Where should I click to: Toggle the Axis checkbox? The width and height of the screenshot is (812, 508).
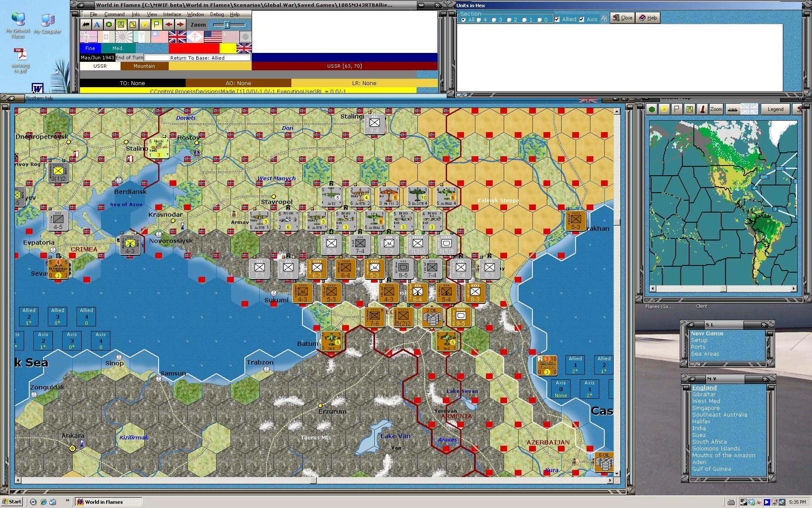582,19
